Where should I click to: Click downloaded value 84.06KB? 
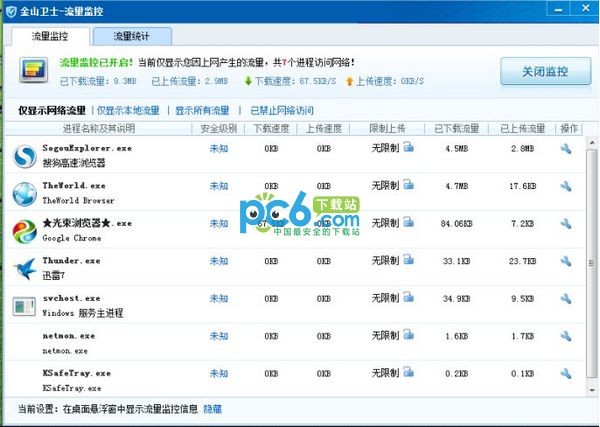coord(457,223)
